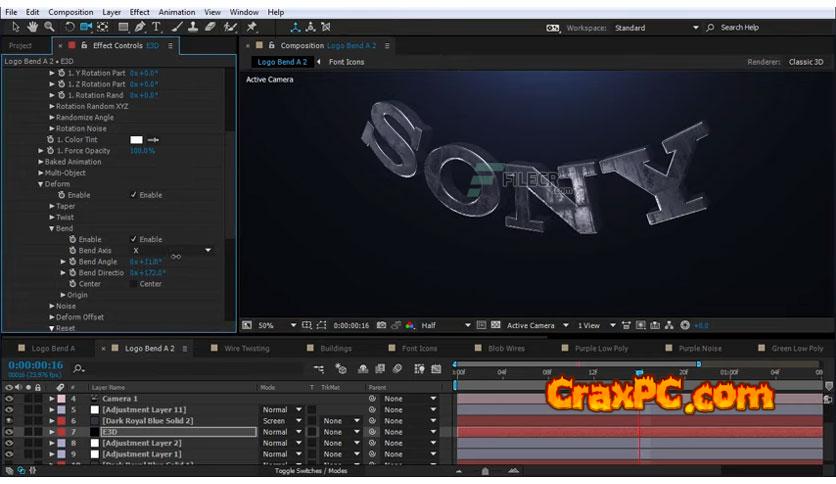Select the Pen tool

pyautogui.click(x=140, y=27)
